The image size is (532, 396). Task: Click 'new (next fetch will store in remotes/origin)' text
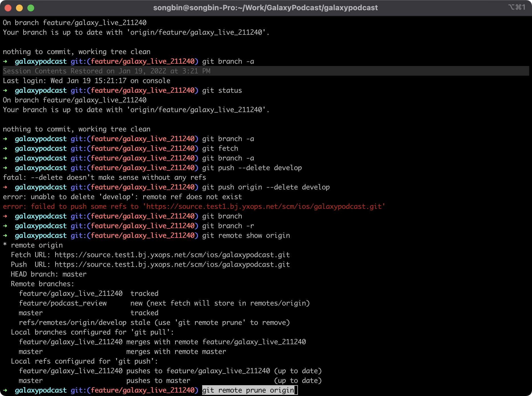(220, 303)
